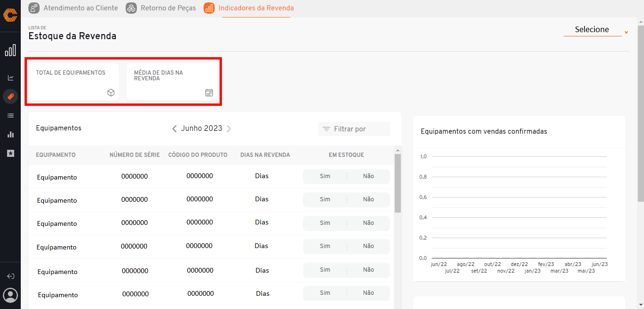Open the line chart sidebar icon
The height and width of the screenshot is (309, 644).
pyautogui.click(x=10, y=77)
